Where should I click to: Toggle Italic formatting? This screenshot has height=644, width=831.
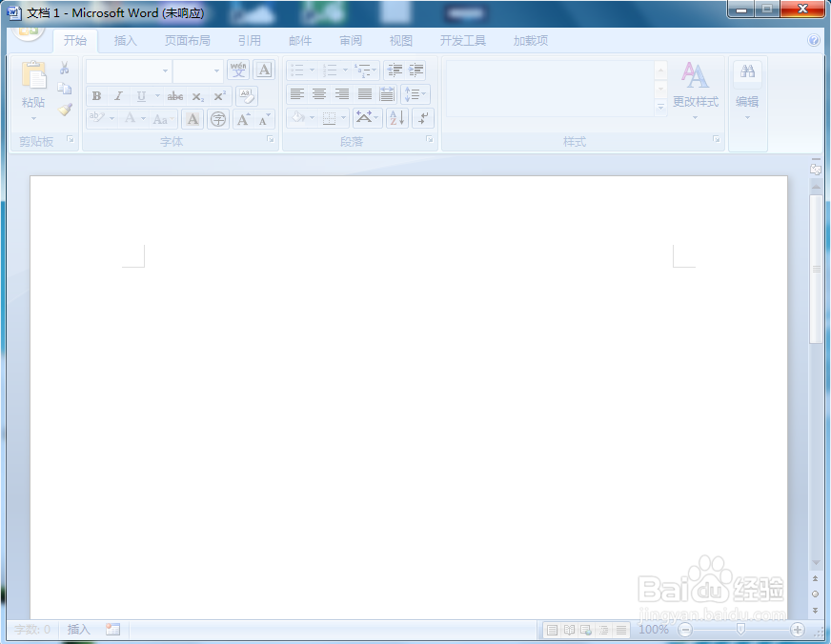pyautogui.click(x=118, y=96)
